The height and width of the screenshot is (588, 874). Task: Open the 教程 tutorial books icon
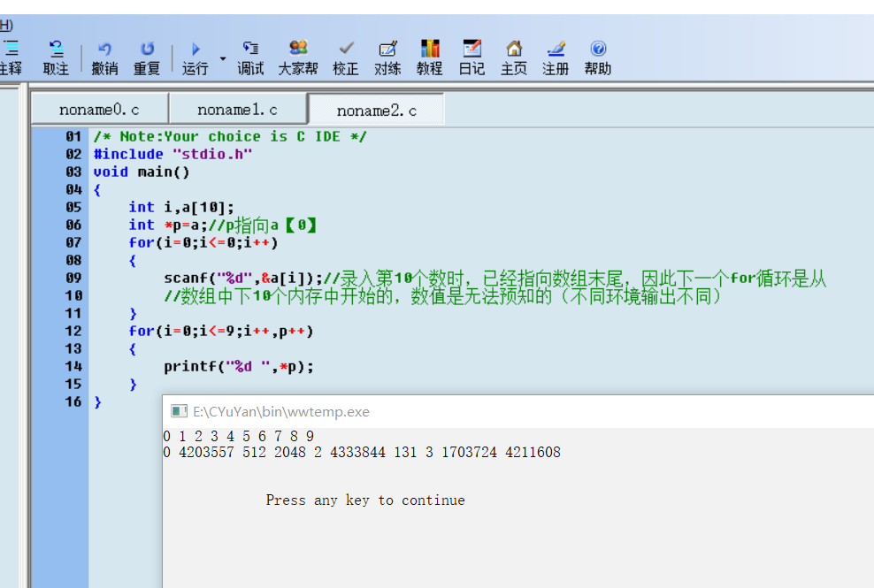430,57
